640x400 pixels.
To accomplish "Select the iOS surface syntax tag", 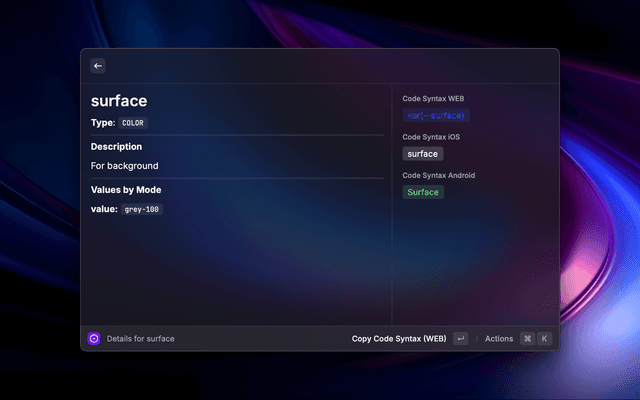I will tap(422, 154).
